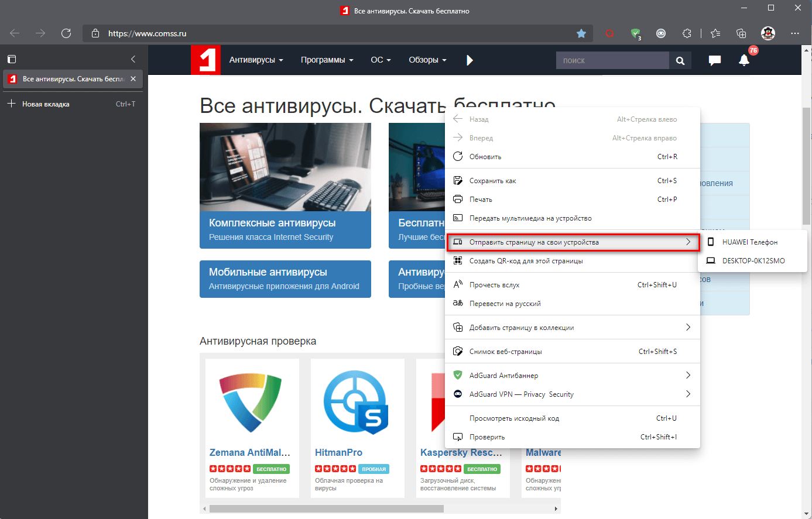Choose 'Проверить' in the context menu
The height and width of the screenshot is (519, 812).
pos(573,437)
